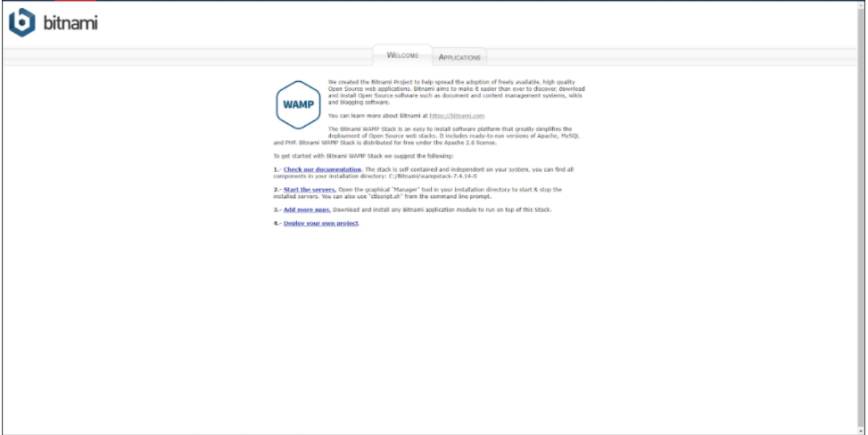Click the Bitnami logo in the header
This screenshot has height=435, width=868.
pyautogui.click(x=54, y=22)
